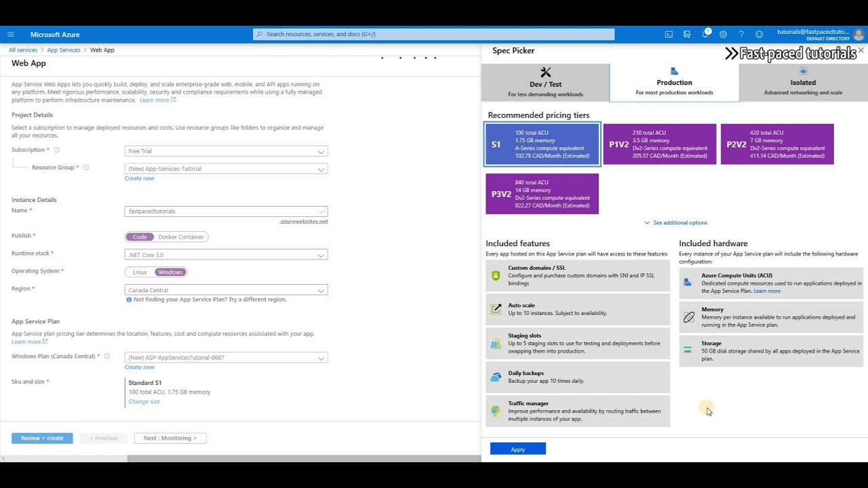Click the instance Name input field
Image resolution: width=868 pixels, height=488 pixels.
coord(226,211)
